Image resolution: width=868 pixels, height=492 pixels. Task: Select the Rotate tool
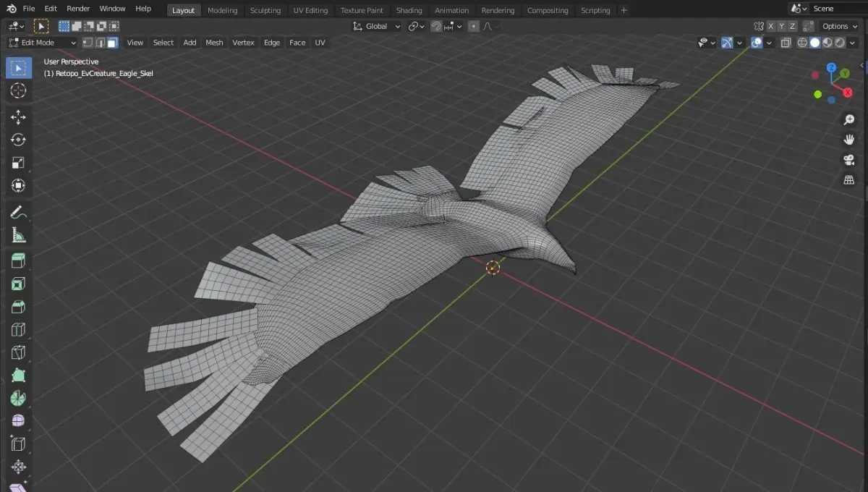tap(19, 140)
